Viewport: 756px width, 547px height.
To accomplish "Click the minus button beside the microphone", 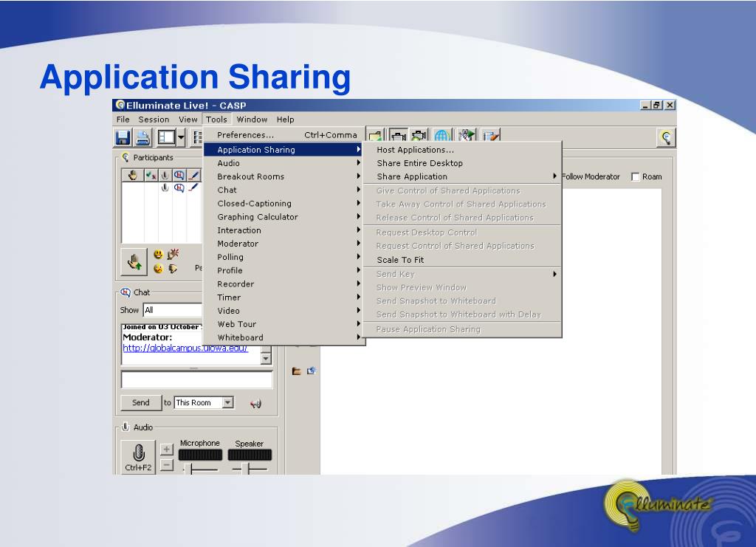I will 166,465.
